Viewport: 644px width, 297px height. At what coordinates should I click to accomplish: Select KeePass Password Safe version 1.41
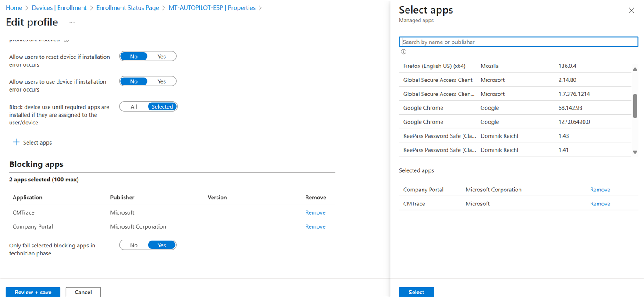515,150
